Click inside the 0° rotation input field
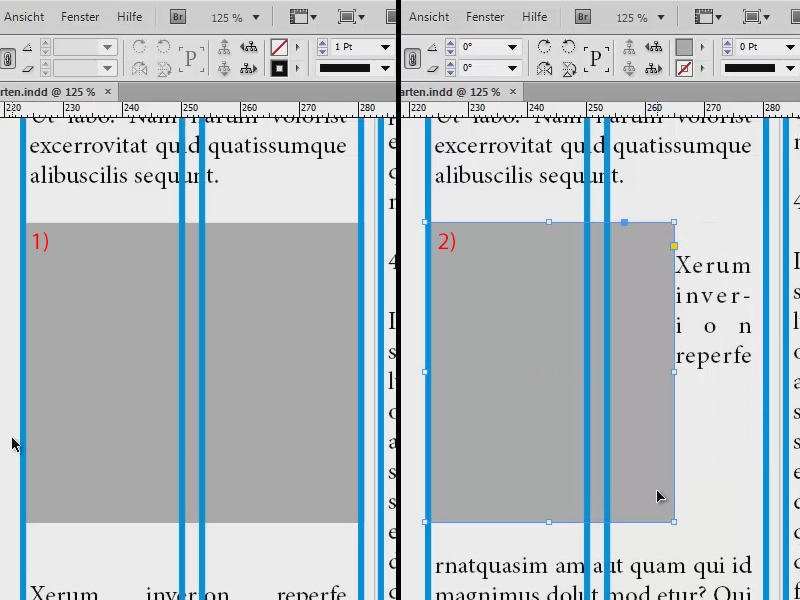The width and height of the screenshot is (800, 600). click(470, 46)
